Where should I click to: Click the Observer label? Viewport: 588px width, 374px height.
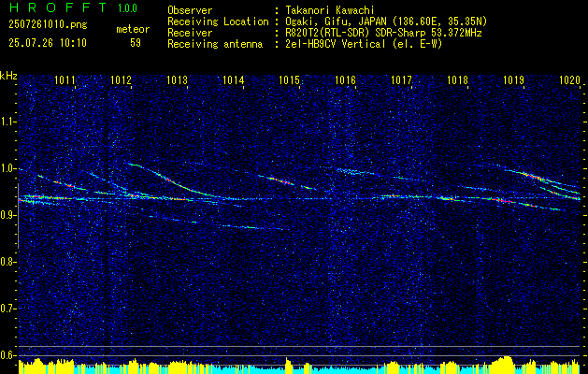point(190,10)
